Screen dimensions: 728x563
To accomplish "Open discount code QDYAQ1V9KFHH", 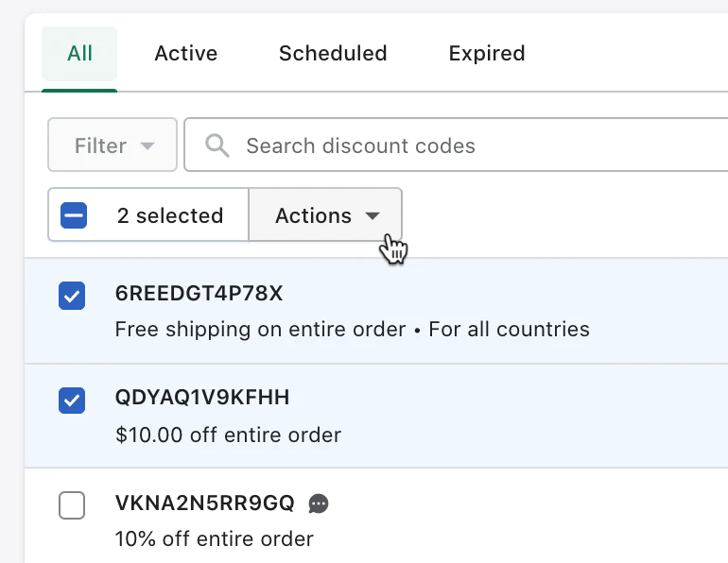I will point(202,398).
